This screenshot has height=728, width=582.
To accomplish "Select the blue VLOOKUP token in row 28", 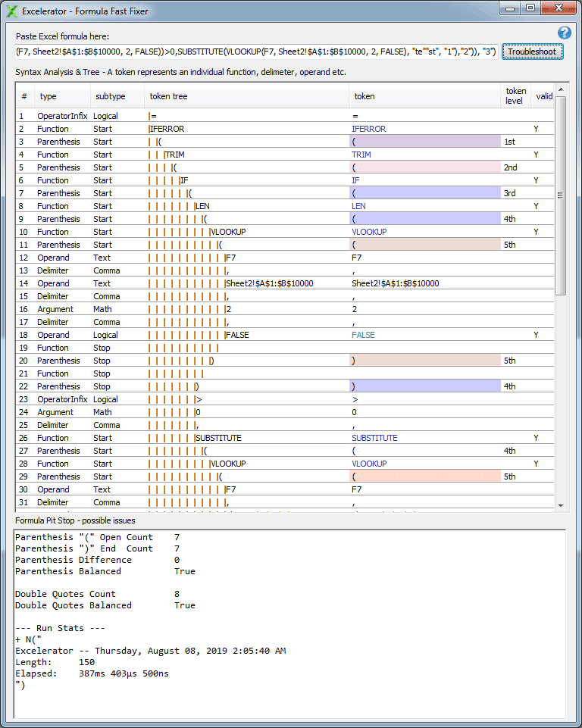I will pos(369,464).
